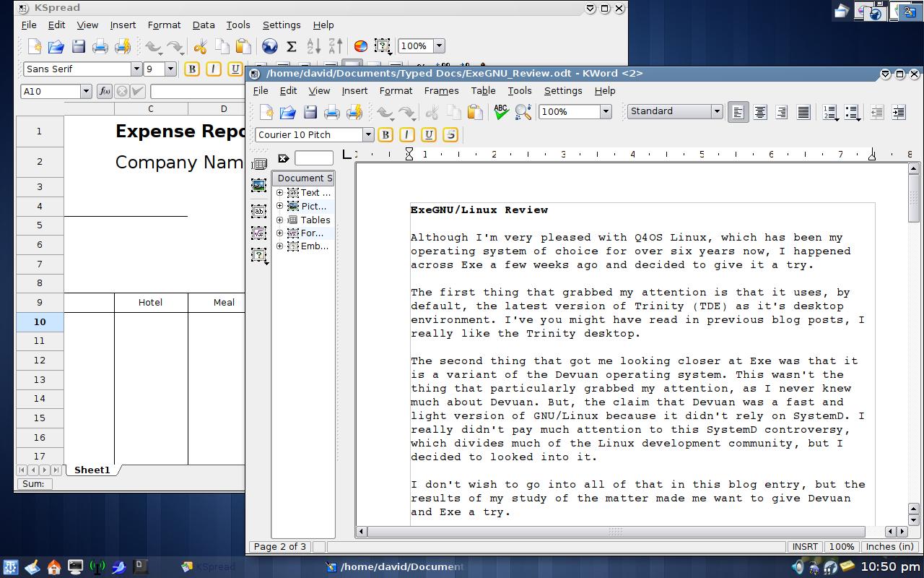Image resolution: width=924 pixels, height=578 pixels.
Task: Toggle Underline in KSpread formatting bar
Action: [x=235, y=69]
